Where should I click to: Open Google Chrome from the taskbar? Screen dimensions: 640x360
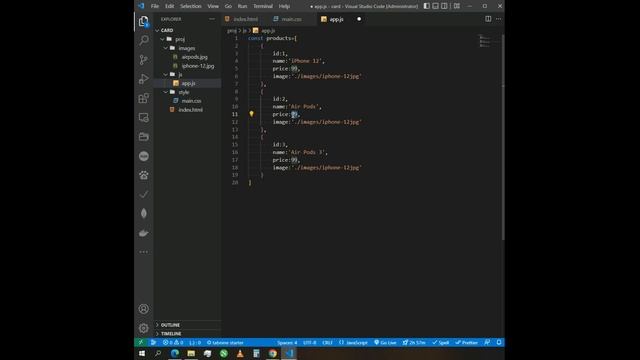pyautogui.click(x=273, y=353)
